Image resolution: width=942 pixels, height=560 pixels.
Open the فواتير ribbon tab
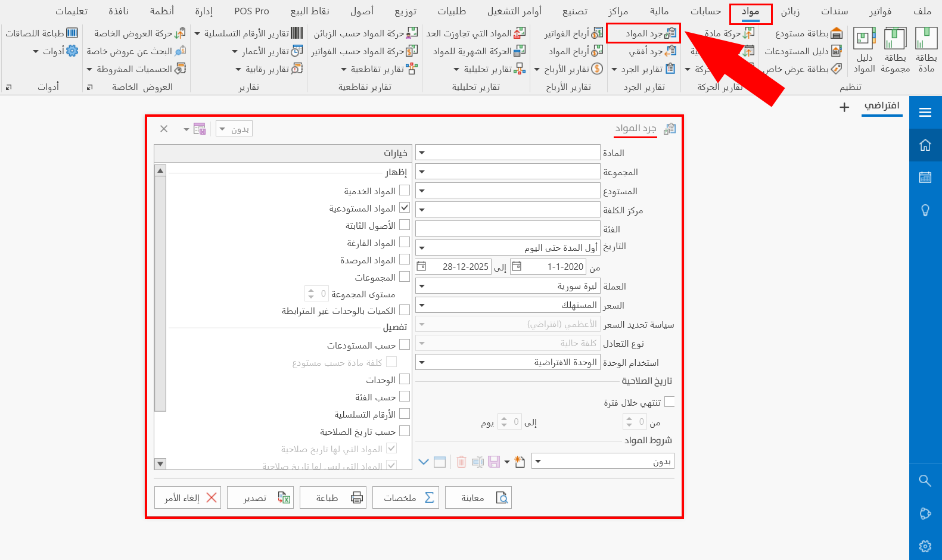point(880,11)
